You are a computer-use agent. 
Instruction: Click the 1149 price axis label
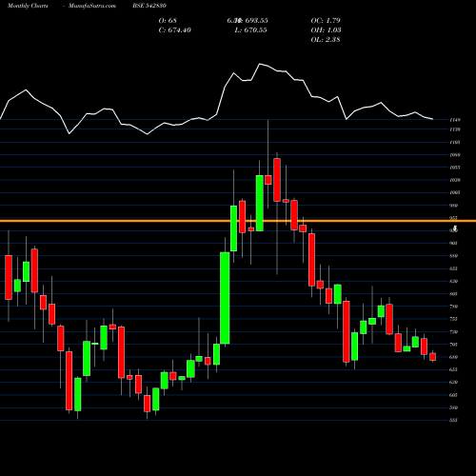tap(455, 120)
